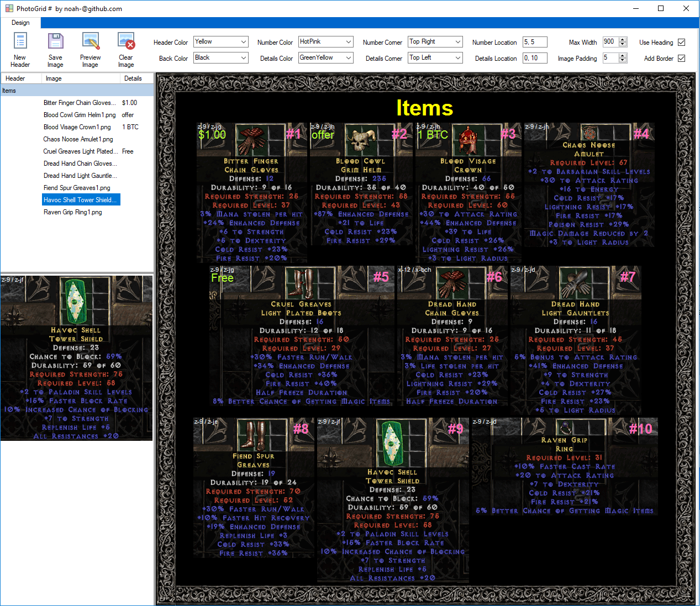Click item #4 Chaos Noose Amulet tile
The height and width of the screenshot is (606, 700).
(589, 185)
